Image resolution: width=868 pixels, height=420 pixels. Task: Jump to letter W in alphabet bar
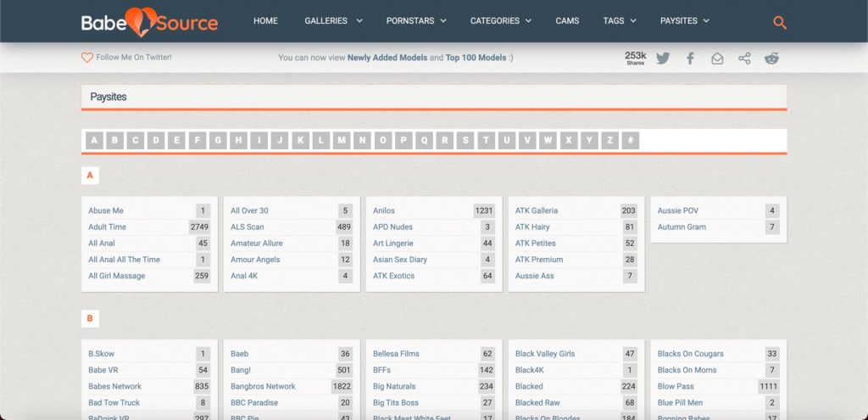[x=548, y=140]
